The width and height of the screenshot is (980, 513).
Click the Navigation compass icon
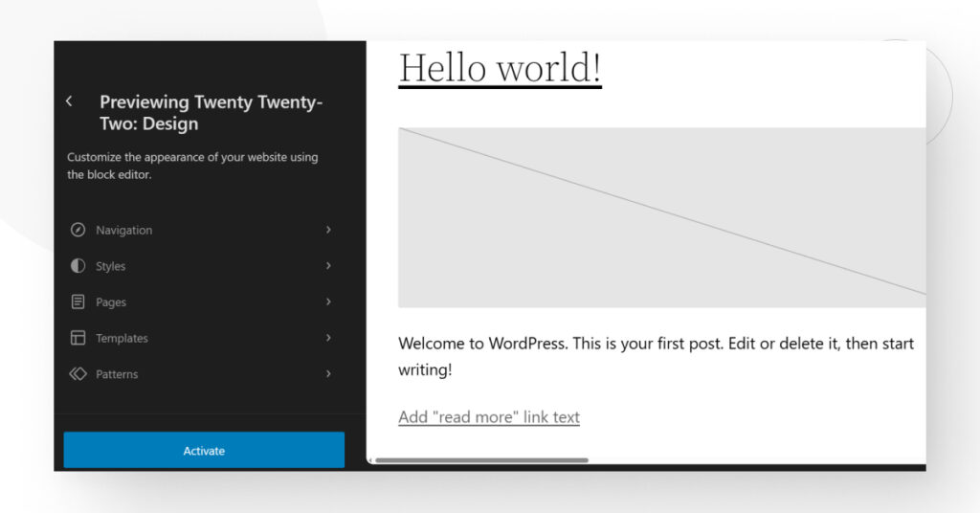click(78, 230)
